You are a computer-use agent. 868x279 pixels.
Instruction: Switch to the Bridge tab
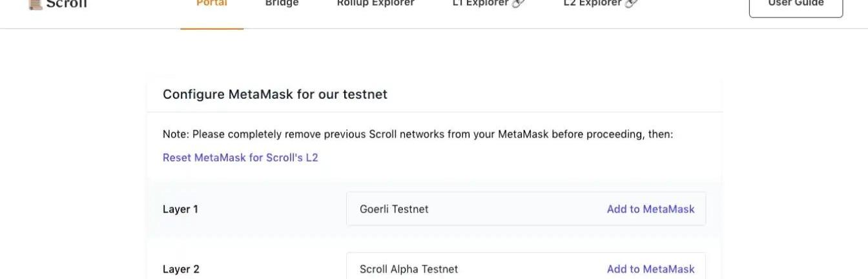282,4
